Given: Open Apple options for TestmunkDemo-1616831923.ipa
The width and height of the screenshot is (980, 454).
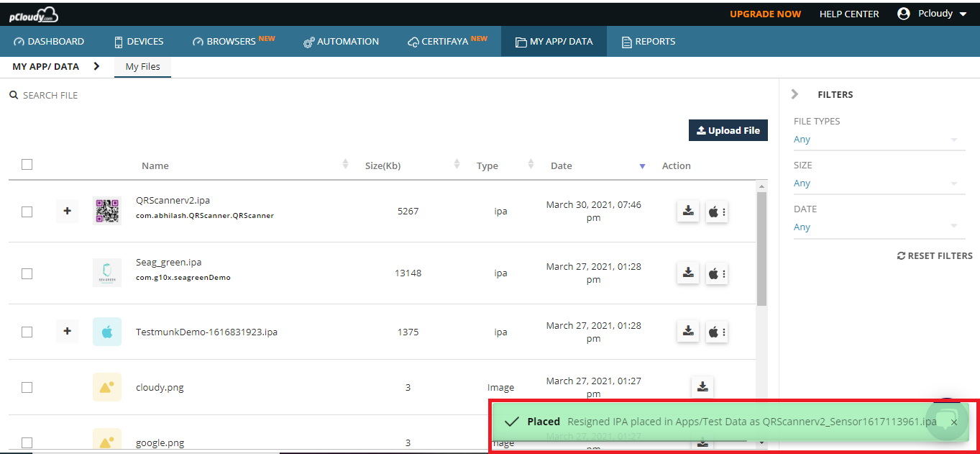Looking at the screenshot, I should [x=716, y=332].
